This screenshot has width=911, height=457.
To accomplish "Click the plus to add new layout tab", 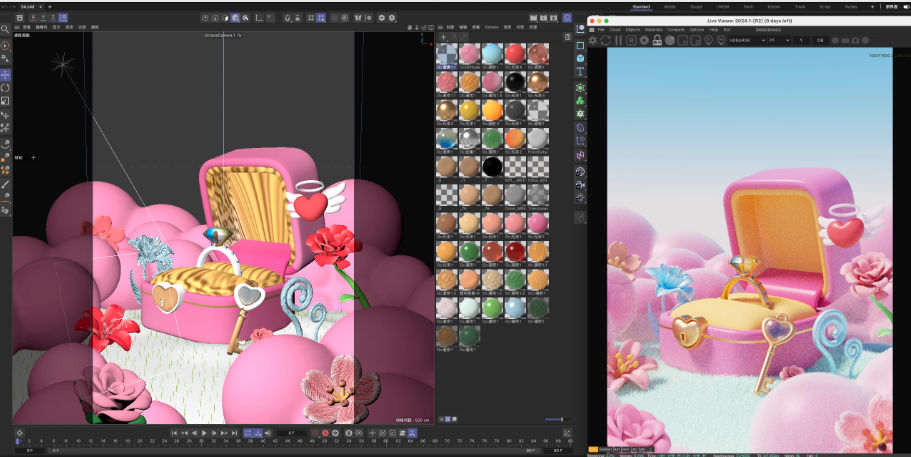I will click(x=872, y=6).
